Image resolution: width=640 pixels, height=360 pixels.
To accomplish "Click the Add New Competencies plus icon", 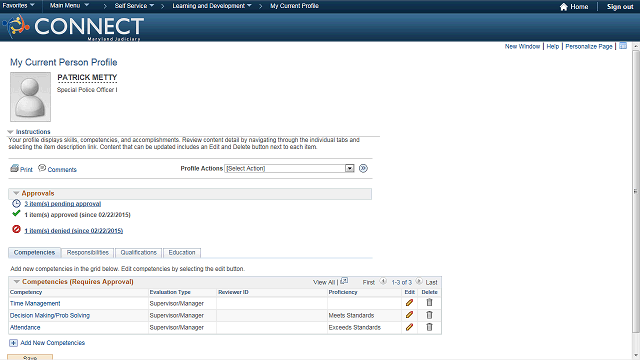I will [x=13, y=343].
